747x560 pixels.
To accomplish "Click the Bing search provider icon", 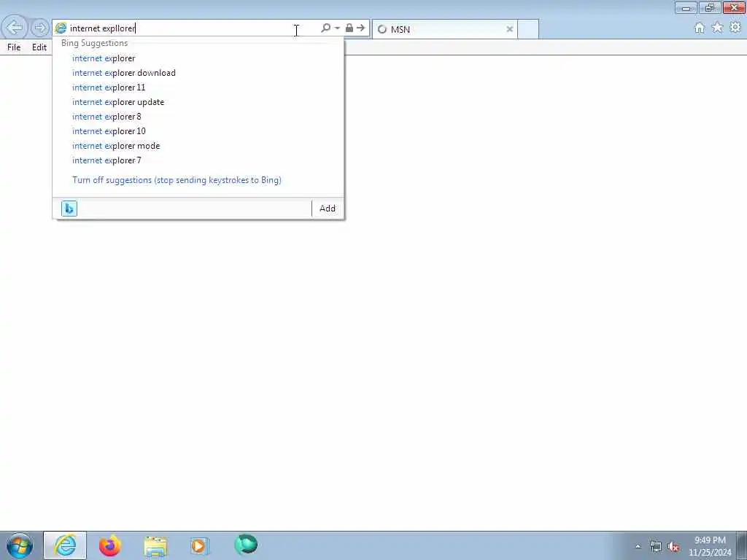I will click(69, 209).
